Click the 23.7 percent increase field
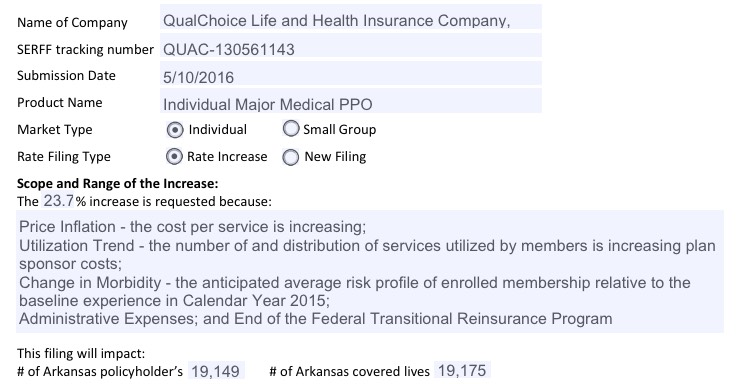 [x=58, y=200]
